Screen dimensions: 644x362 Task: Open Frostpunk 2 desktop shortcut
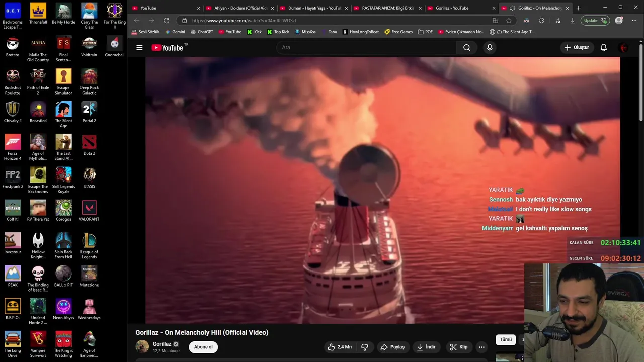(13, 178)
